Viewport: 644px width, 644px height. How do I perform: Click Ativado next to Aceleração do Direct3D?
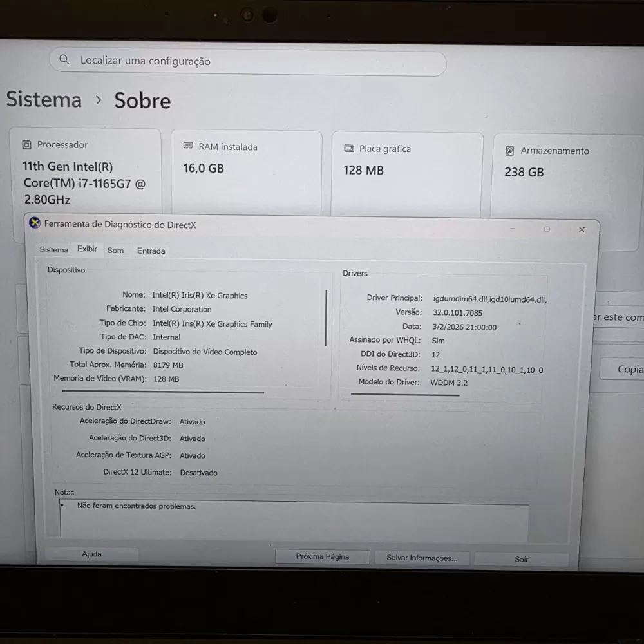[x=192, y=439]
